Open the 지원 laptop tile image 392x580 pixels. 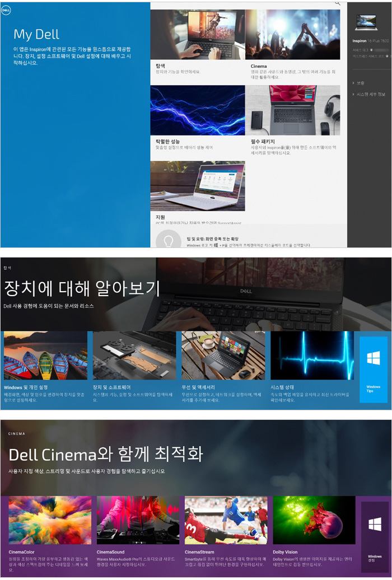point(198,186)
